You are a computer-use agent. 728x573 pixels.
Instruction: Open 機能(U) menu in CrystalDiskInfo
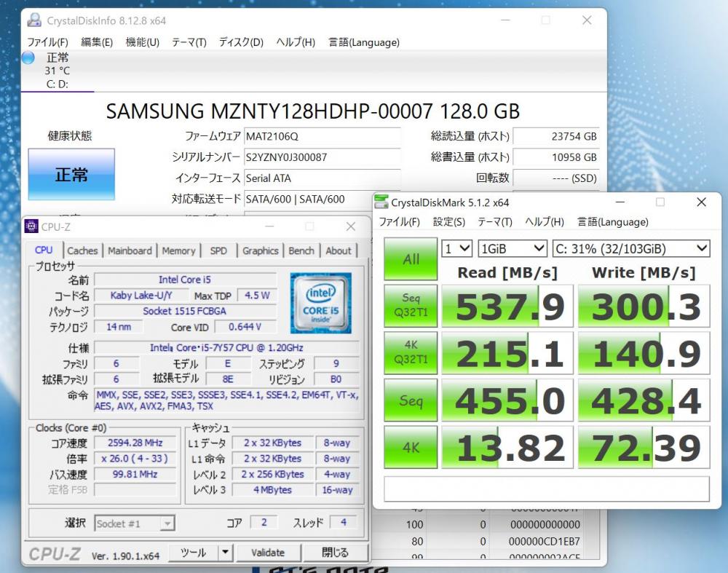click(143, 42)
